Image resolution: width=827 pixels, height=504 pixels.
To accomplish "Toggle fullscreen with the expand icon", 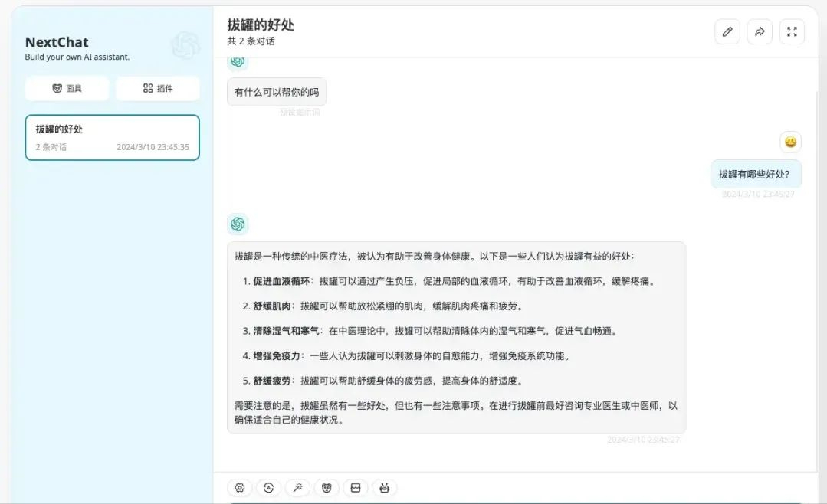I will [x=792, y=31].
